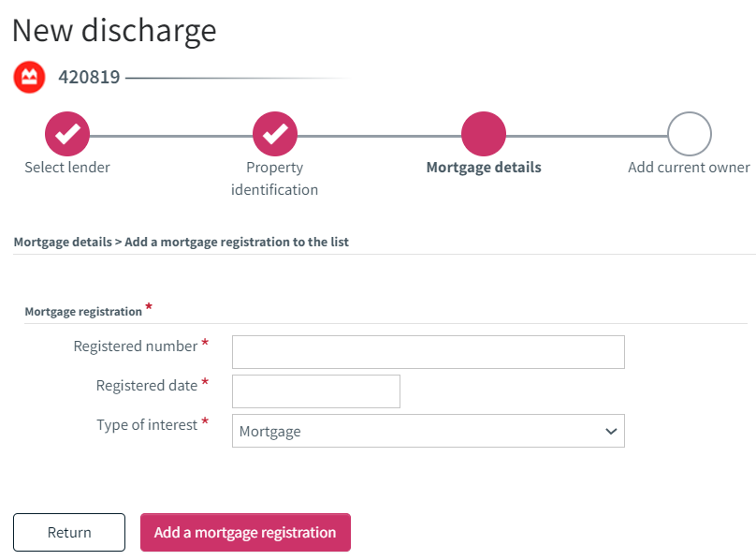The width and height of the screenshot is (756, 560).
Task: Click the filled Mortgage details step circle
Action: click(484, 134)
